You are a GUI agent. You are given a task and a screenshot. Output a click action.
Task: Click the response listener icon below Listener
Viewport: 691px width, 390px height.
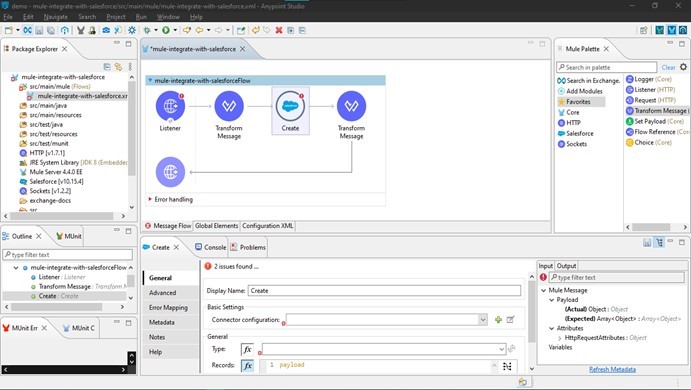tap(170, 172)
